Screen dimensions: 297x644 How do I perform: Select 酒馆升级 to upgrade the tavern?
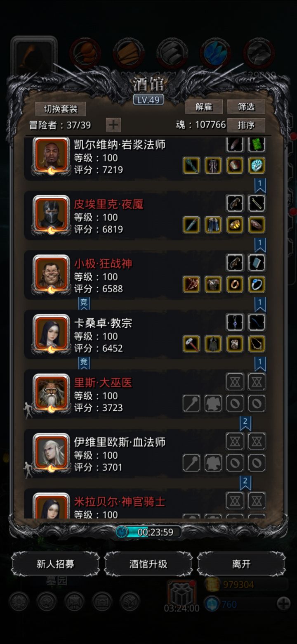(x=148, y=564)
